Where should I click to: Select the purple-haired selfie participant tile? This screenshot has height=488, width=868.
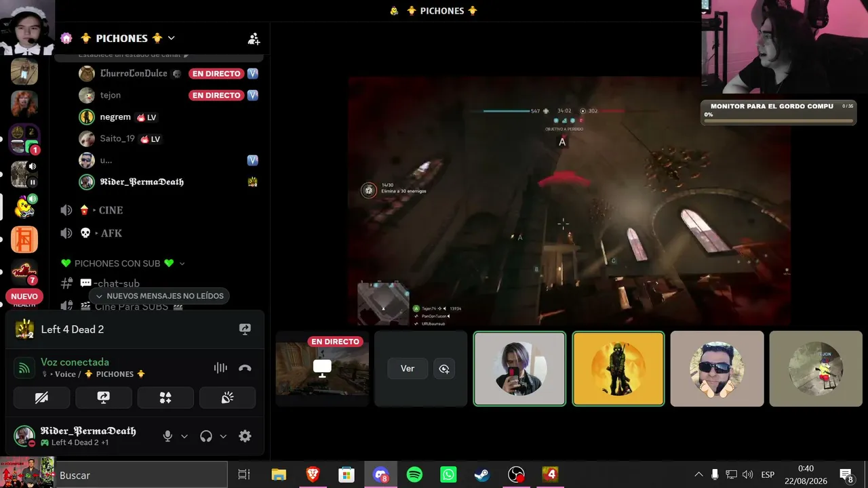click(x=519, y=369)
